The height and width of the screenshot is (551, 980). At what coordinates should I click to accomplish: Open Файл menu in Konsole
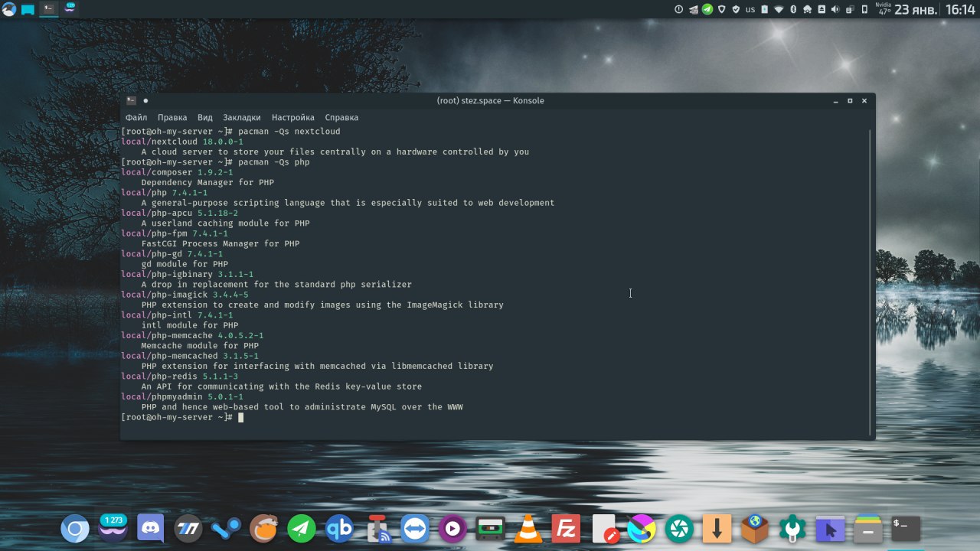(x=136, y=118)
